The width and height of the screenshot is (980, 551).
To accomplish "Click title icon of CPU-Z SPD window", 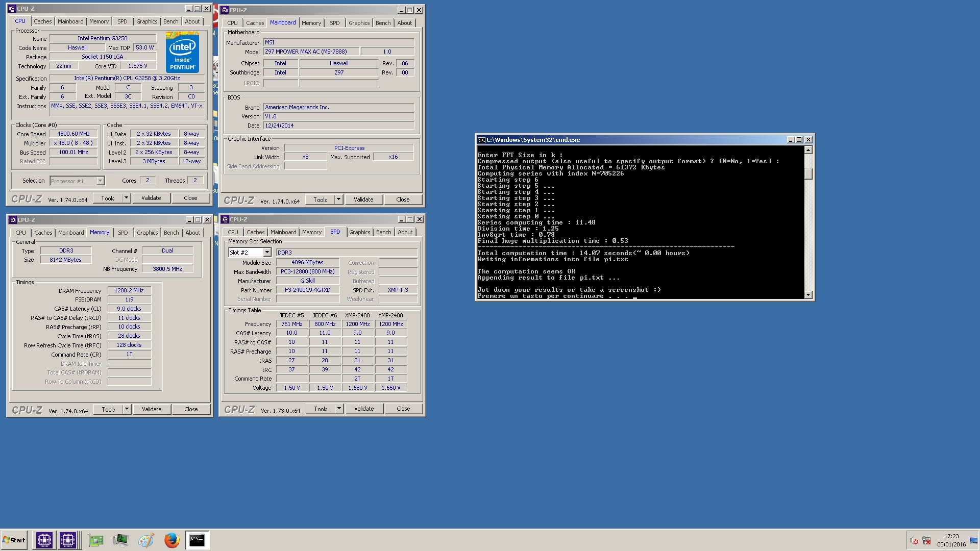I will [225, 219].
